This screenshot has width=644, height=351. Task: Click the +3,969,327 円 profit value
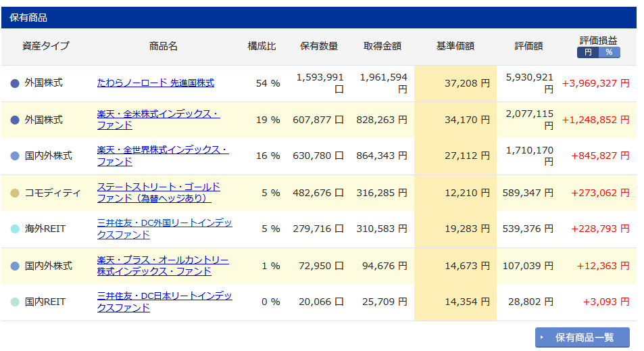click(x=595, y=83)
